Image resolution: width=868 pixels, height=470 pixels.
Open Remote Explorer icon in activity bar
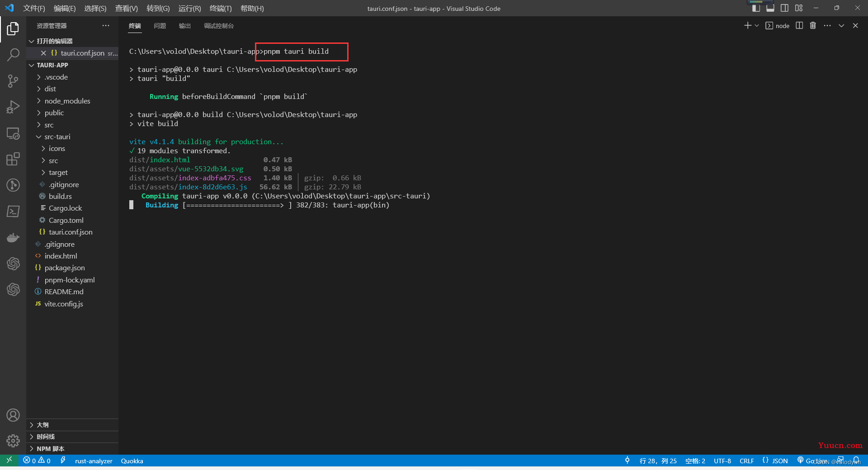[13, 133]
